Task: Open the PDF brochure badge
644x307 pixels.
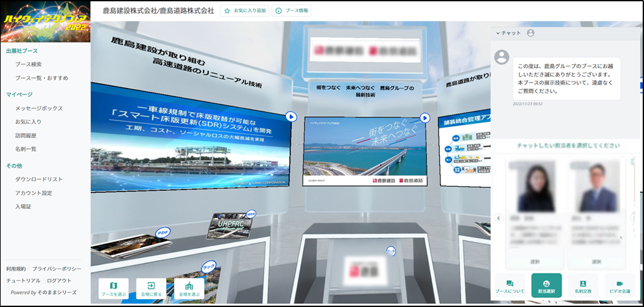Action: coord(163,233)
